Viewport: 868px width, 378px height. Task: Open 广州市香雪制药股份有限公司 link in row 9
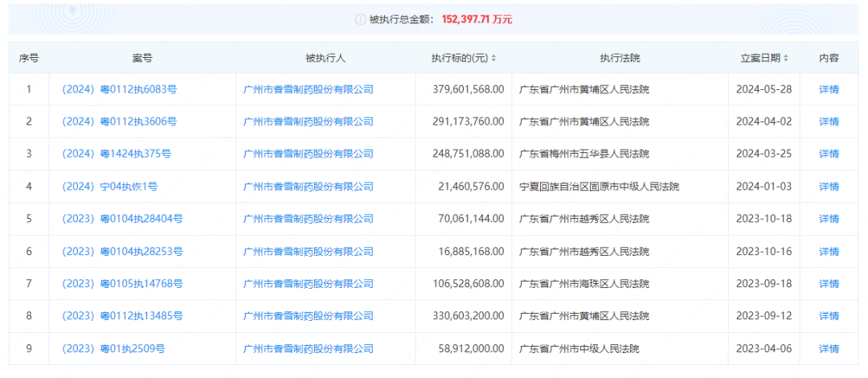coord(309,348)
